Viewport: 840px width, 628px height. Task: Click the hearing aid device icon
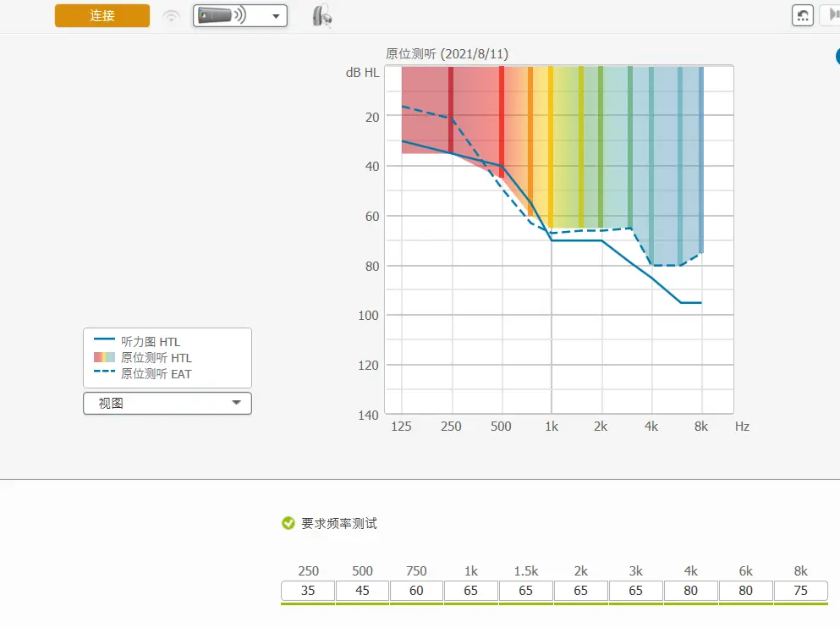(321, 15)
